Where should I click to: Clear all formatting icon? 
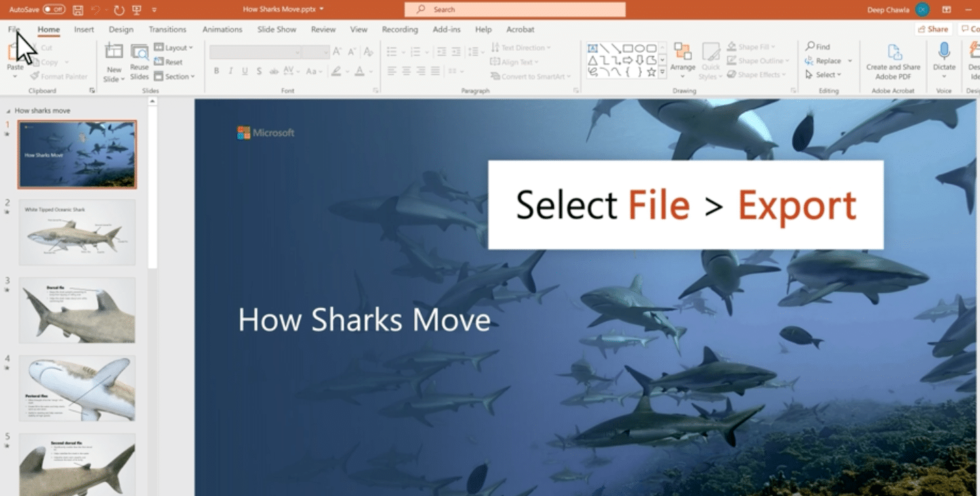368,52
